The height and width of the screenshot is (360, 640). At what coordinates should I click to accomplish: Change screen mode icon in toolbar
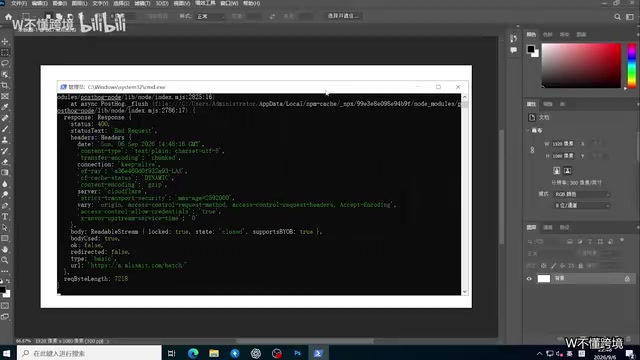tap(5, 316)
